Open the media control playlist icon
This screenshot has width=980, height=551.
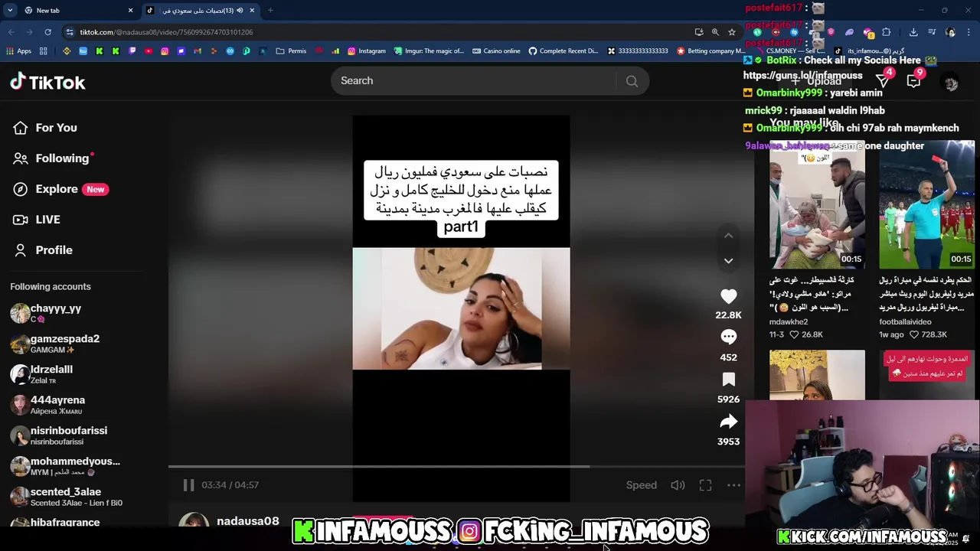coord(932,32)
